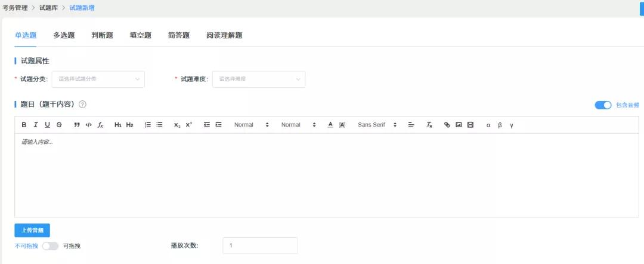This screenshot has height=264, width=644.
Task: Insert the gamma symbol
Action: (512, 125)
